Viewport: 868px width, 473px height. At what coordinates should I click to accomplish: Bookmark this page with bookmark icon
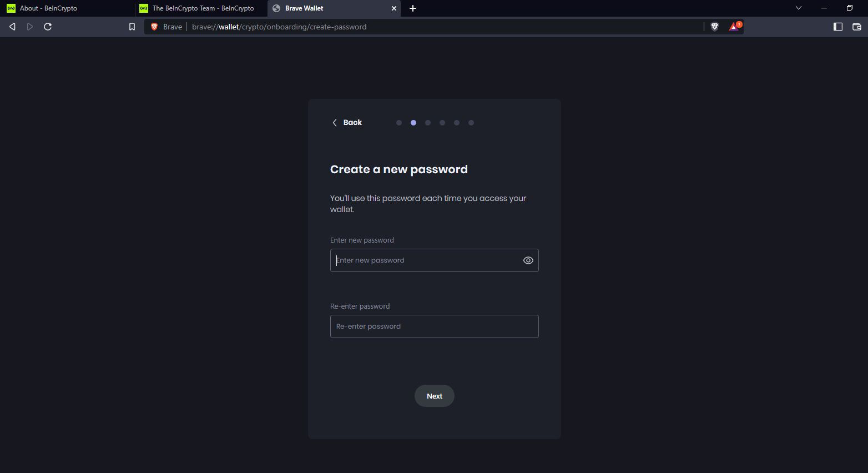coord(132,27)
